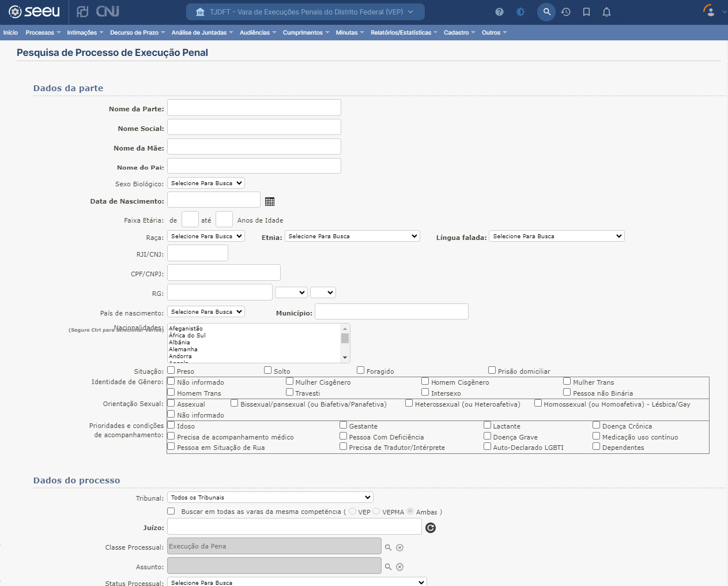Clear the Assunto field with X icon
Image resolution: width=728 pixels, height=586 pixels.
400,567
